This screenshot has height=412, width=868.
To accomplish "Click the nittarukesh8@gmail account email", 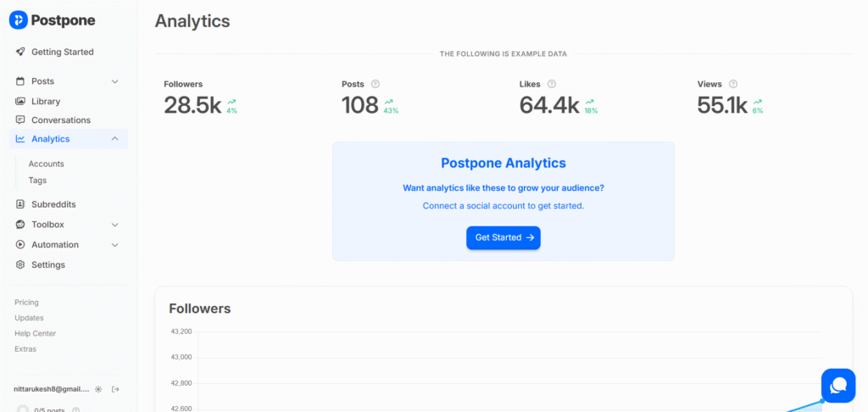I will coord(52,389).
